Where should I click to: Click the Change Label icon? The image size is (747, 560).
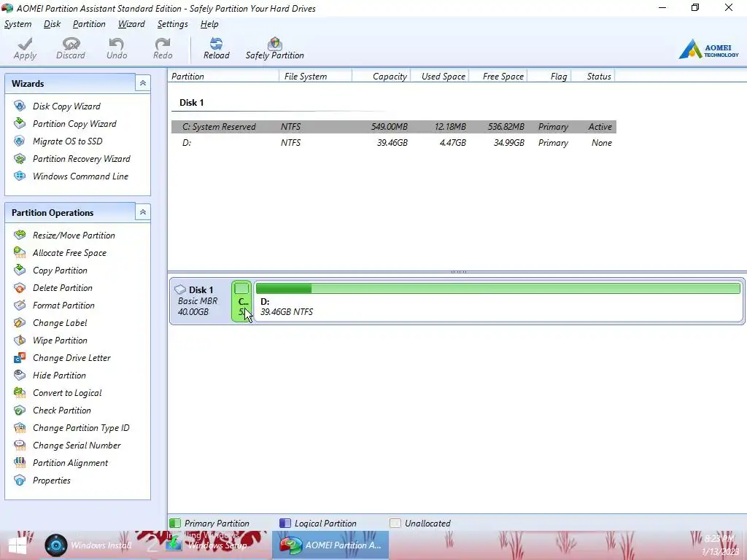(20, 322)
